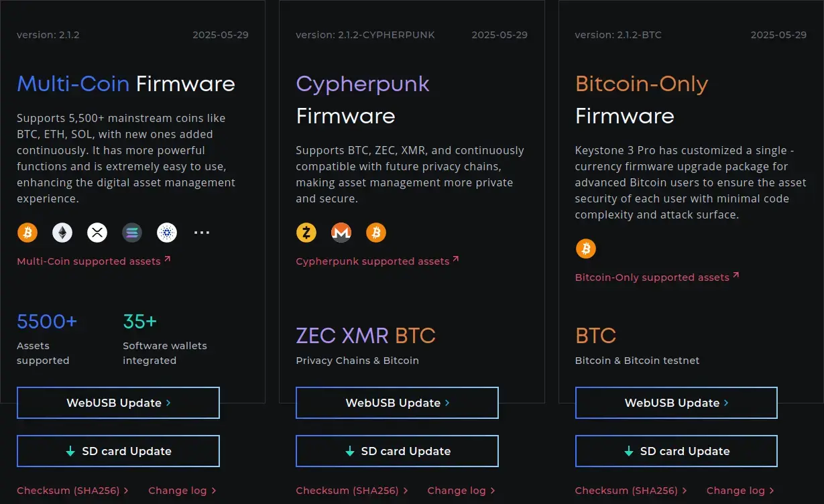Click the XRP coin icon
The image size is (824, 504).
pos(97,233)
